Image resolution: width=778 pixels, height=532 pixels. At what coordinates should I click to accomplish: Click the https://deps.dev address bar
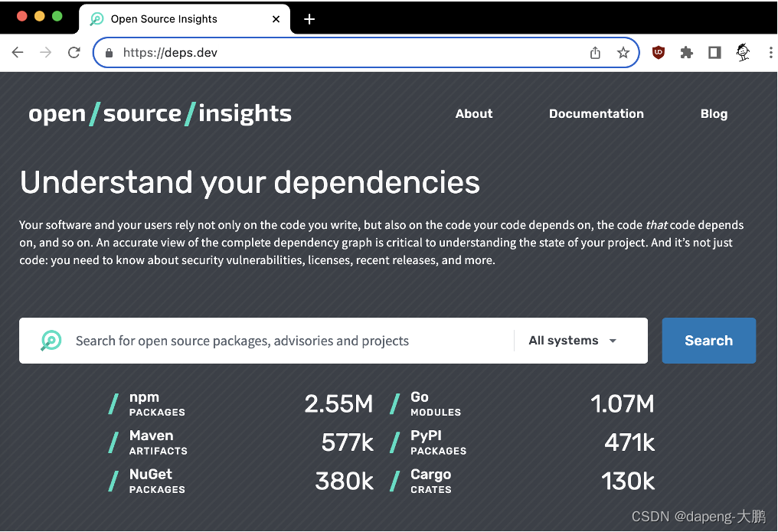366,53
